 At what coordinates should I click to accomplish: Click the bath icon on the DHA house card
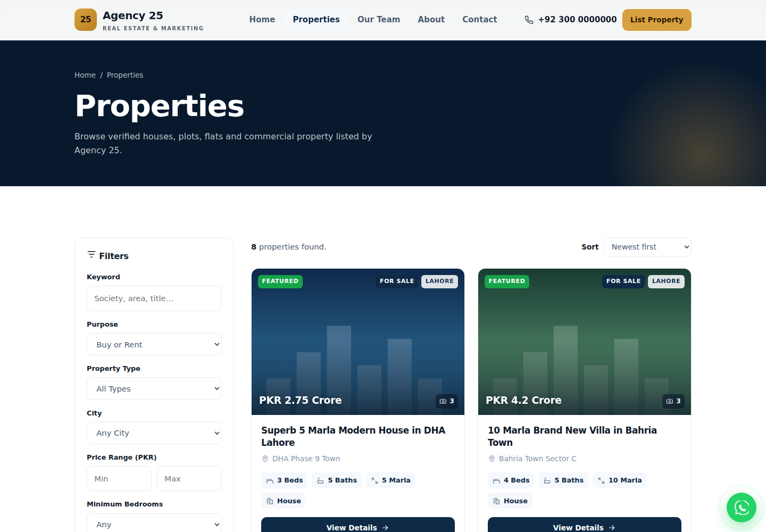pyautogui.click(x=320, y=480)
